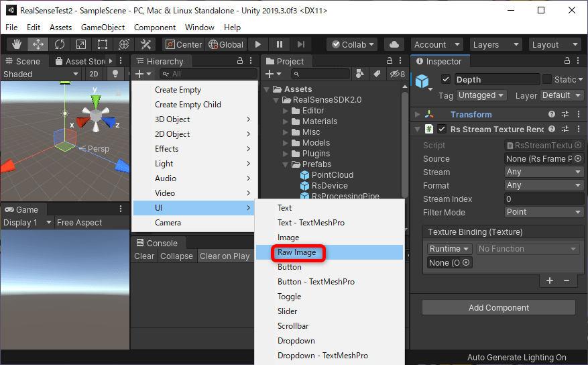Select the Rotate tool
The image size is (588, 365).
[60, 45]
